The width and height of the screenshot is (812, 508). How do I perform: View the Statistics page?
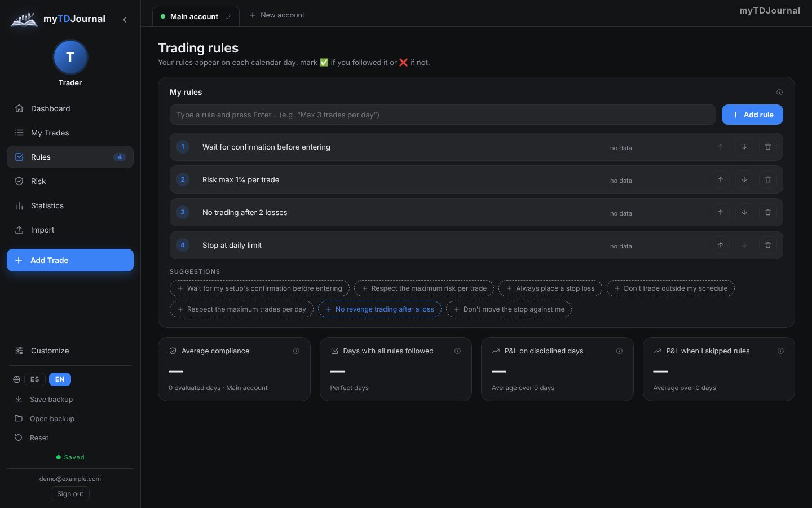tap(70, 205)
